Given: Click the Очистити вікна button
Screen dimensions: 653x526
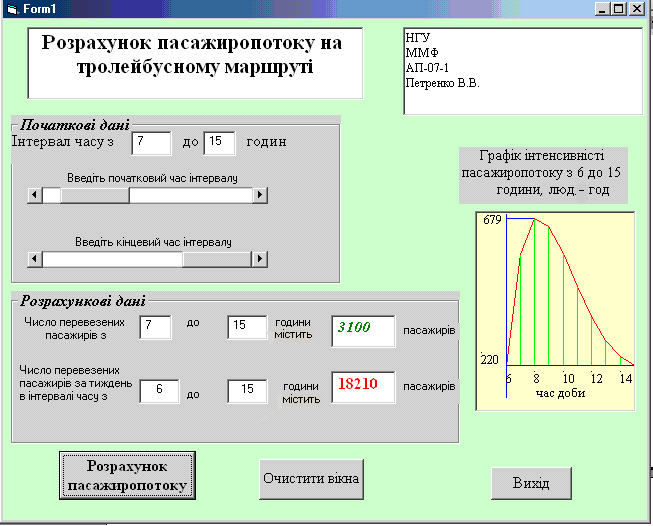Looking at the screenshot, I should coord(311,479).
